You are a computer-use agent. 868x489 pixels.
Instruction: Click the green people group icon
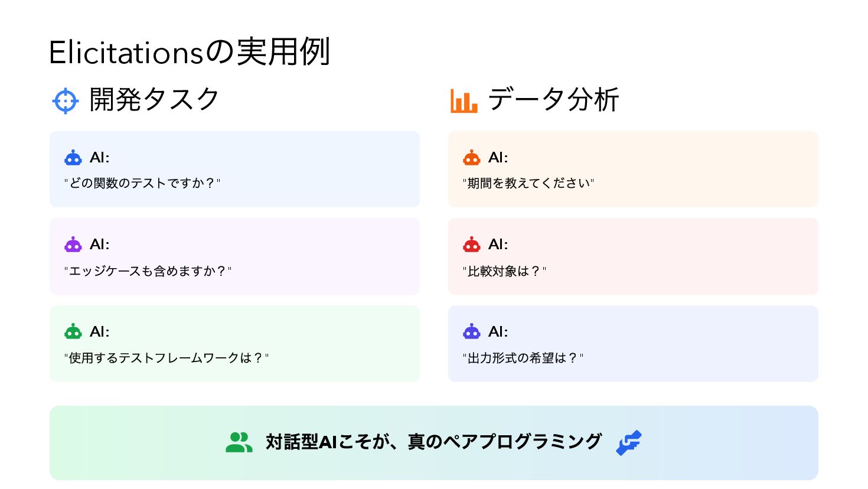[239, 442]
